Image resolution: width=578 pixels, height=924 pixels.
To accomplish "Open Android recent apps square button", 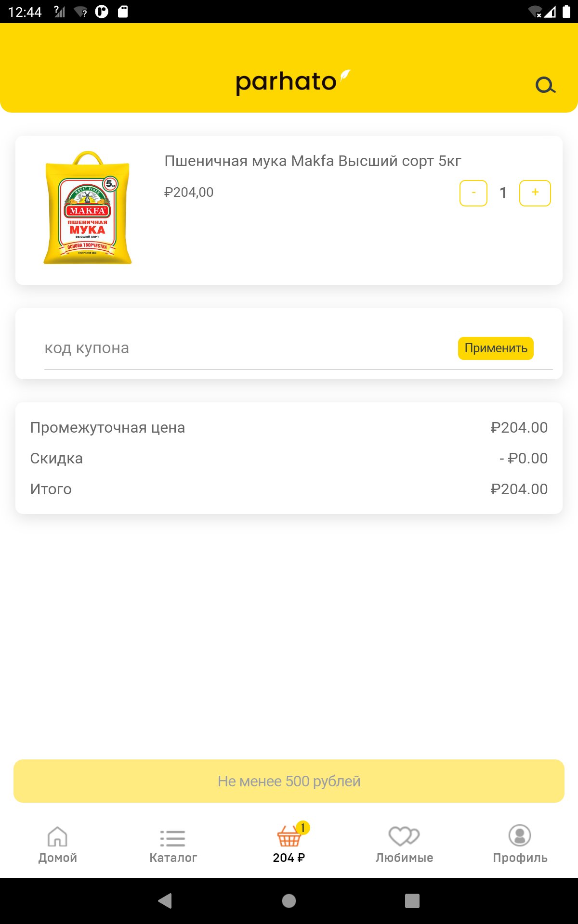I will (412, 901).
